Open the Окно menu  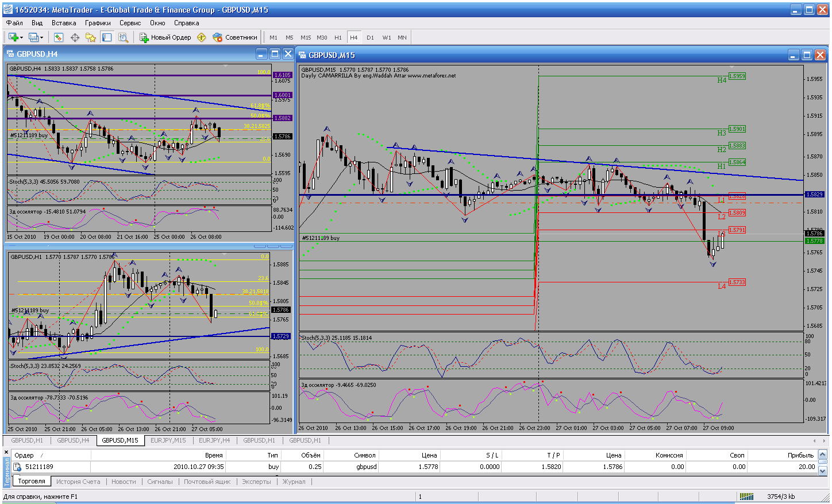click(x=157, y=23)
